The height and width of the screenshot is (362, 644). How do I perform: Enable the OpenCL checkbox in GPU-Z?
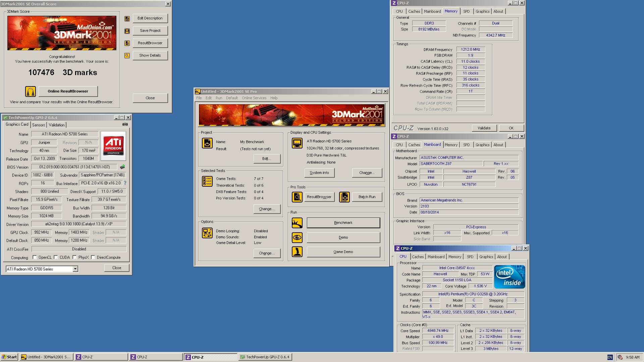[x=35, y=257]
